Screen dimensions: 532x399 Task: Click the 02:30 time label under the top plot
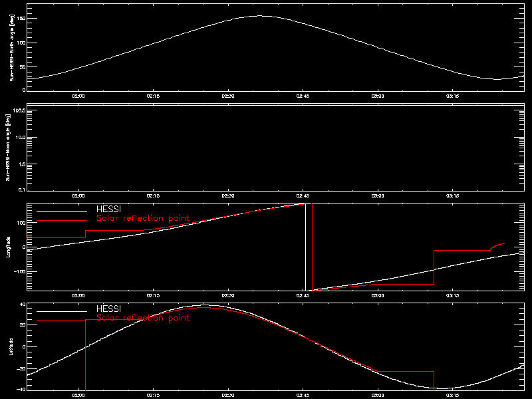pos(228,96)
